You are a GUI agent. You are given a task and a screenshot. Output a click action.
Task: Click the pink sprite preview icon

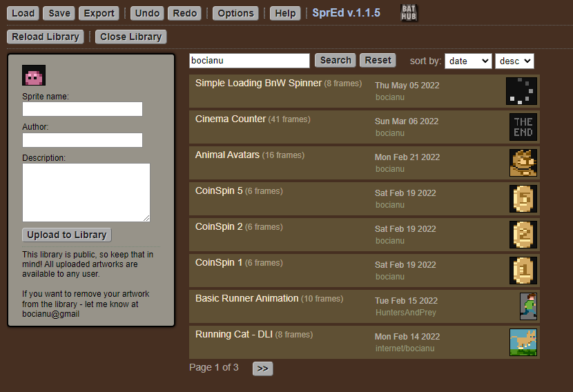(34, 75)
